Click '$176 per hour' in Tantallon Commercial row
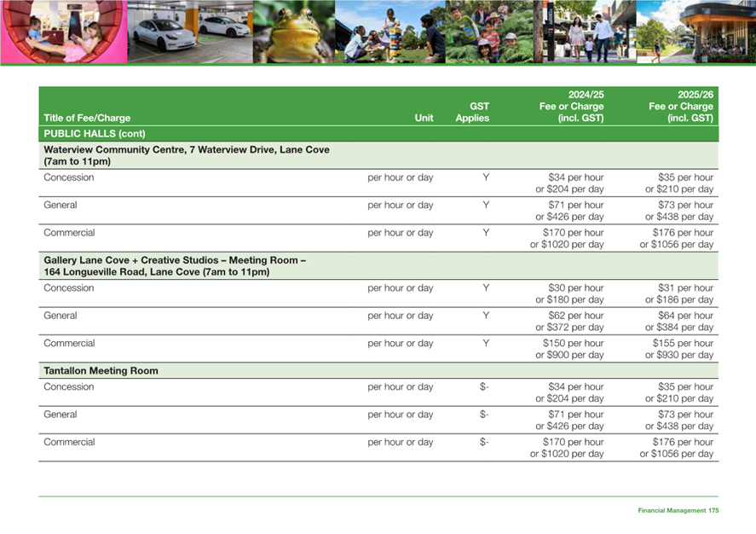Screen dimensions: 756x534 click(x=683, y=441)
